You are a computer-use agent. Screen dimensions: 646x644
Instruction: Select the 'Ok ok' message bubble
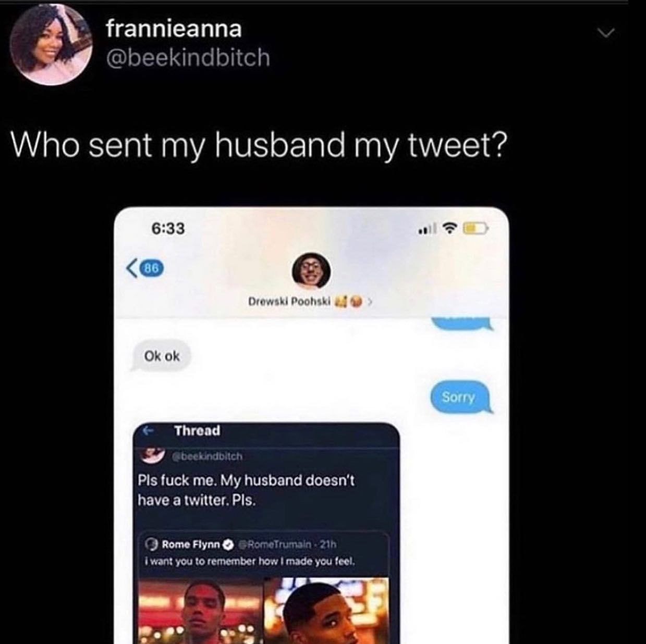pos(161,356)
